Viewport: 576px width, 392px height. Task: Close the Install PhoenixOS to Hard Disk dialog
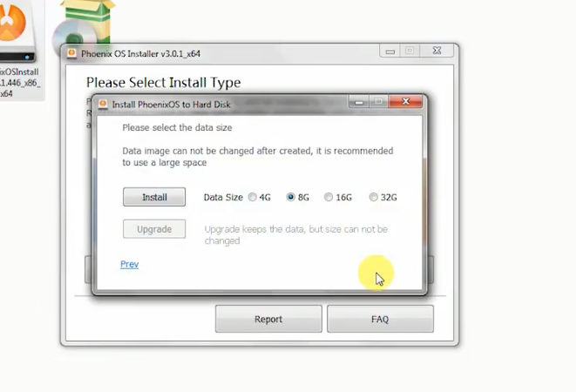pyautogui.click(x=405, y=101)
